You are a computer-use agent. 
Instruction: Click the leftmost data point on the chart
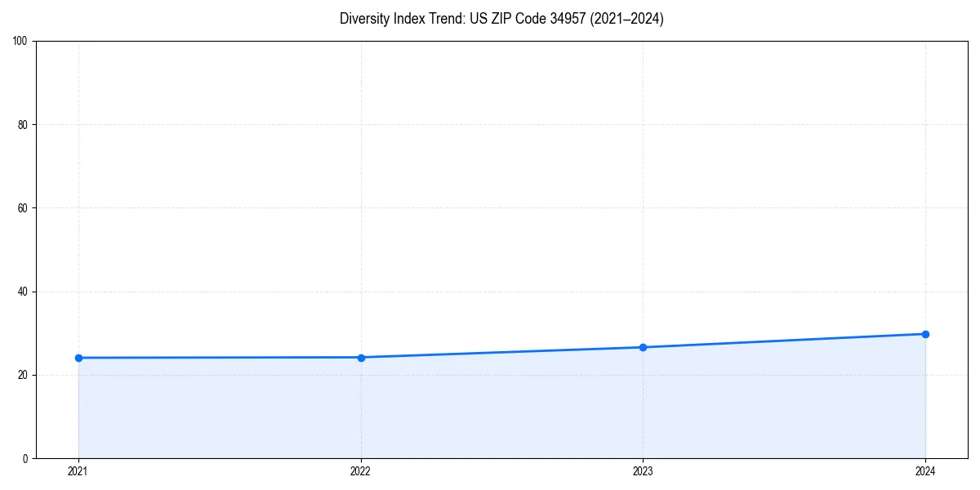pyautogui.click(x=78, y=357)
